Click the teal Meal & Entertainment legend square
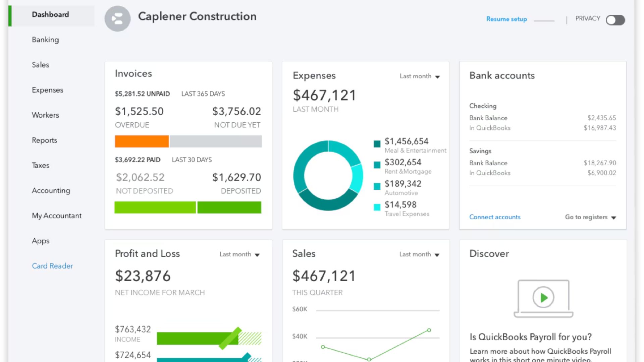Viewport: 644px width, 362px height. [377, 144]
